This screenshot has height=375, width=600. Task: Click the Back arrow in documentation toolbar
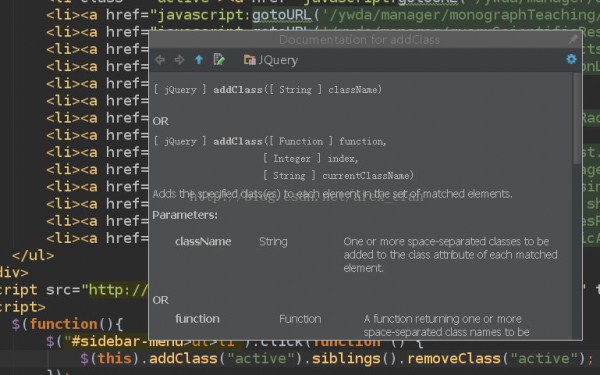point(160,60)
